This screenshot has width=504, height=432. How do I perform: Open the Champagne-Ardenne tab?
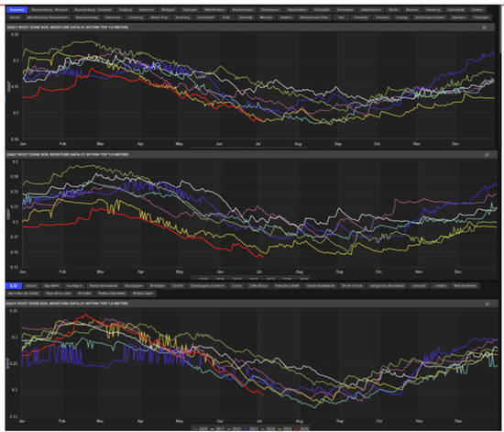[207, 285]
